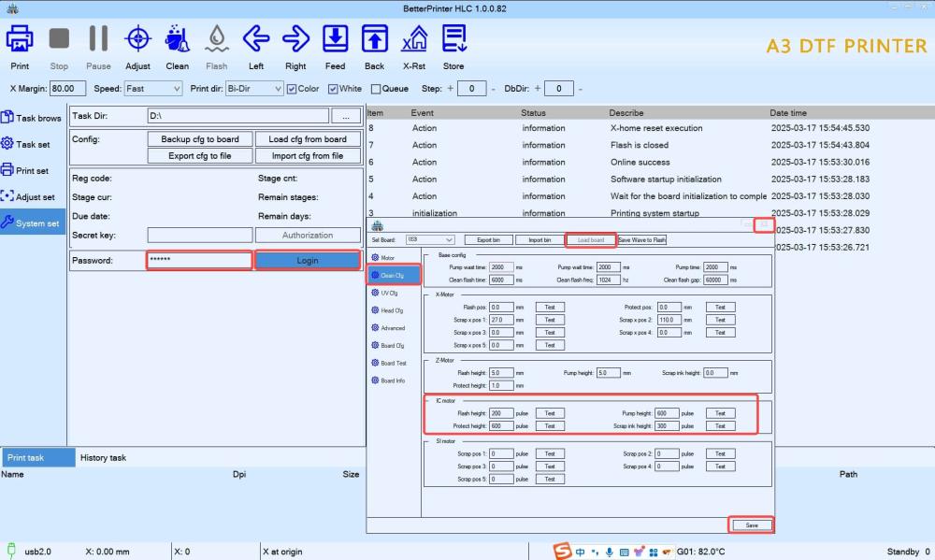
Task: Click the microphone voice input icon
Action: tap(609, 552)
